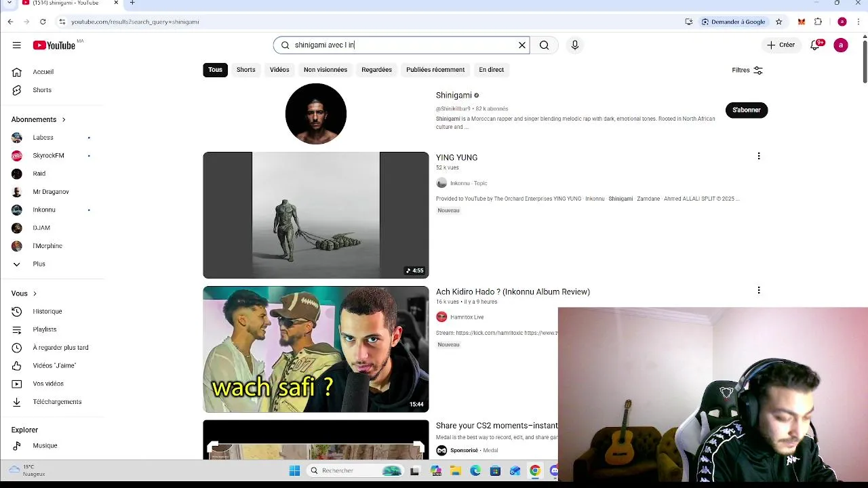Screen dimensions: 868x488
Task: Open the notifications bell
Action: click(x=816, y=45)
